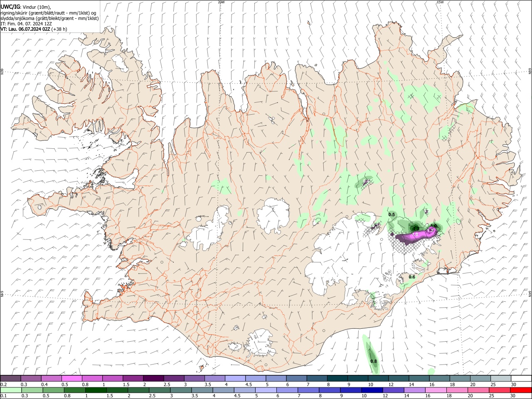Select the red 25 rain scale swatch
The height and width of the screenshot is (399, 532).
(500, 390)
